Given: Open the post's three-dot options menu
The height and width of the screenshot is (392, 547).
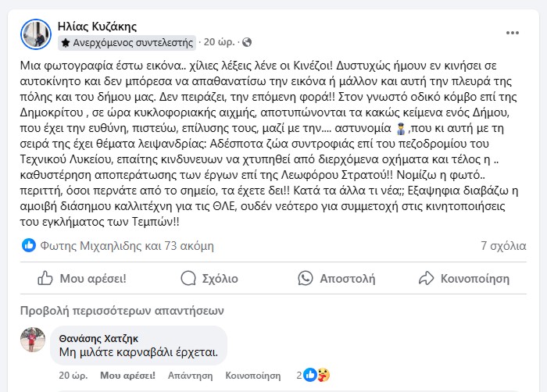Looking at the screenshot, I should 512,33.
